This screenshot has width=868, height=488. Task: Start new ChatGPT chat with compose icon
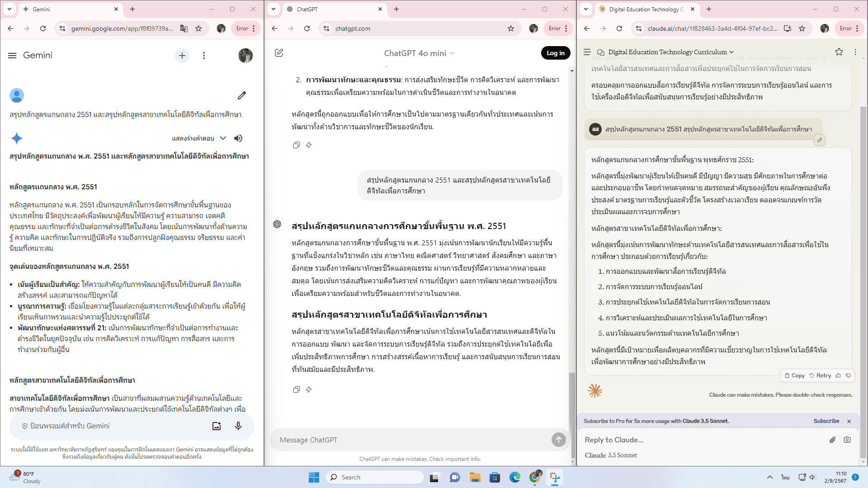[x=279, y=53]
